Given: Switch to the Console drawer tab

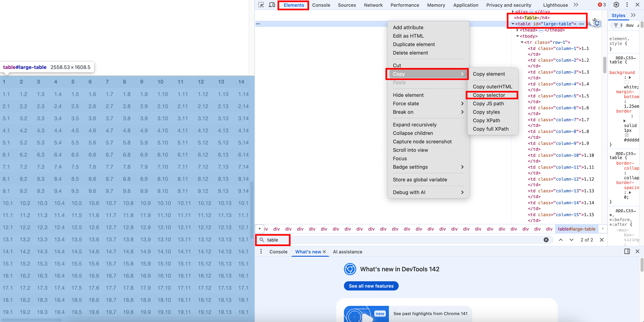Looking at the screenshot, I should tap(279, 251).
